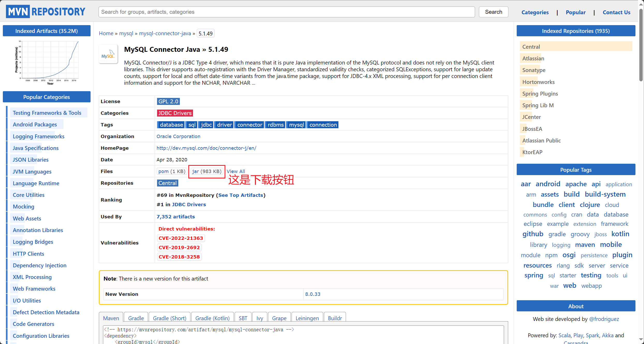
Task: Click the MySQL artifact logo
Action: pos(108,54)
